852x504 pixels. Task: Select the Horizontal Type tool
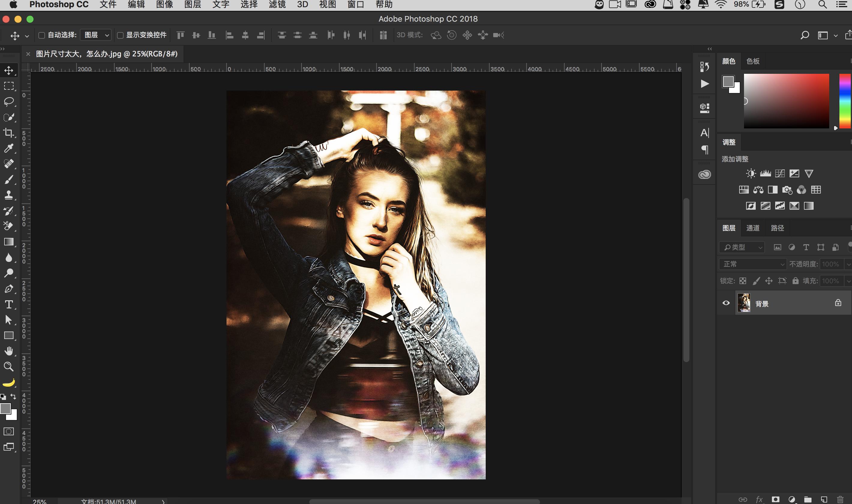tap(9, 304)
